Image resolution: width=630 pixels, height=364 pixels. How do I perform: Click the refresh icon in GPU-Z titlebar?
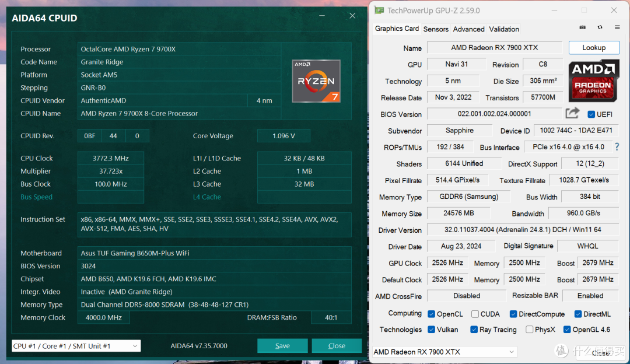click(x=599, y=27)
